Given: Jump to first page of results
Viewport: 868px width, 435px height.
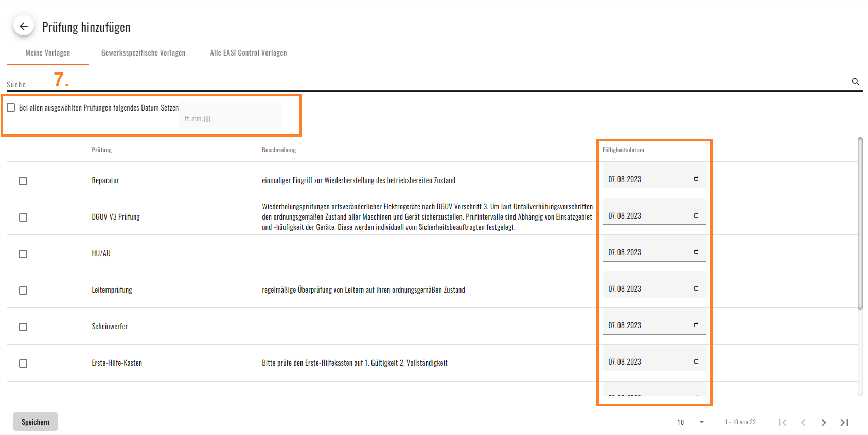Looking at the screenshot, I should tap(783, 423).
